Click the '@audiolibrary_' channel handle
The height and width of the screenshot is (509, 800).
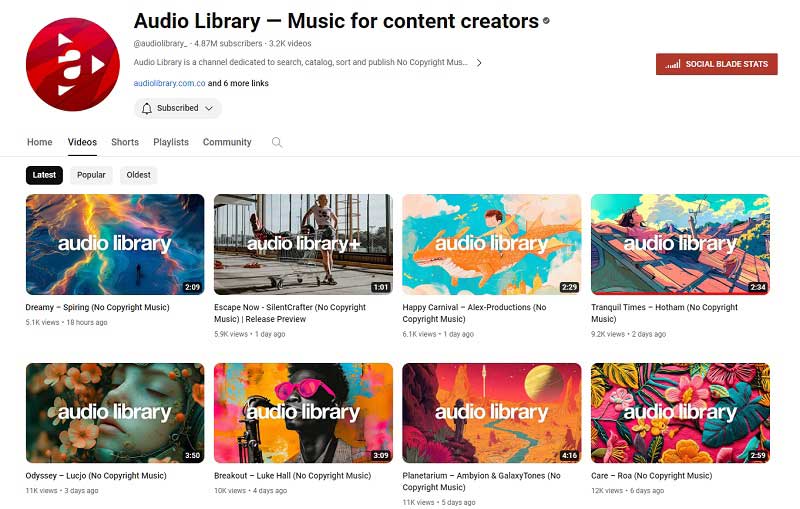point(160,44)
